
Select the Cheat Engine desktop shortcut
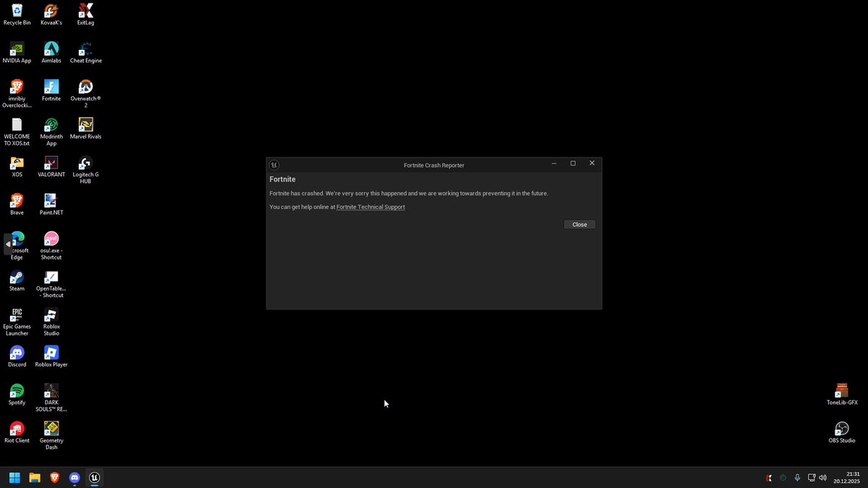pos(85,53)
